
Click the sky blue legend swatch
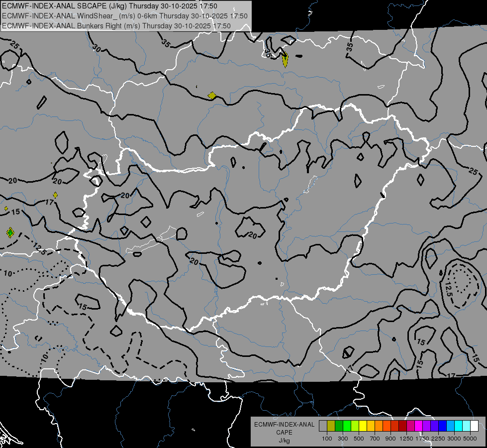point(450,426)
